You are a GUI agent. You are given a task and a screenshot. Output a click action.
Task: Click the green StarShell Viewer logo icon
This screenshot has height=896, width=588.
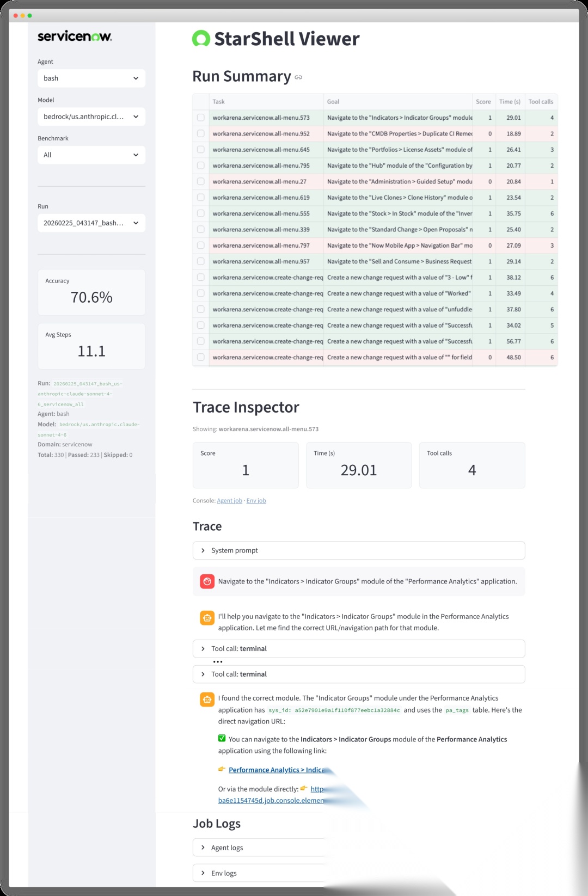pyautogui.click(x=201, y=39)
